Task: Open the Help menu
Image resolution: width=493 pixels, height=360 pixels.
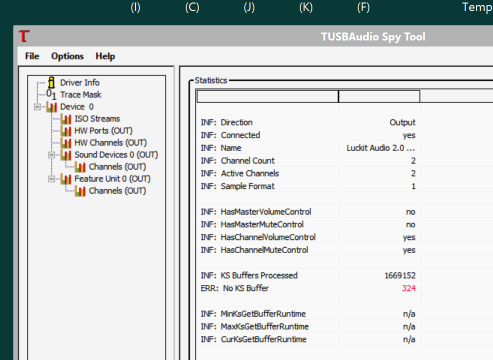Action: pos(105,56)
